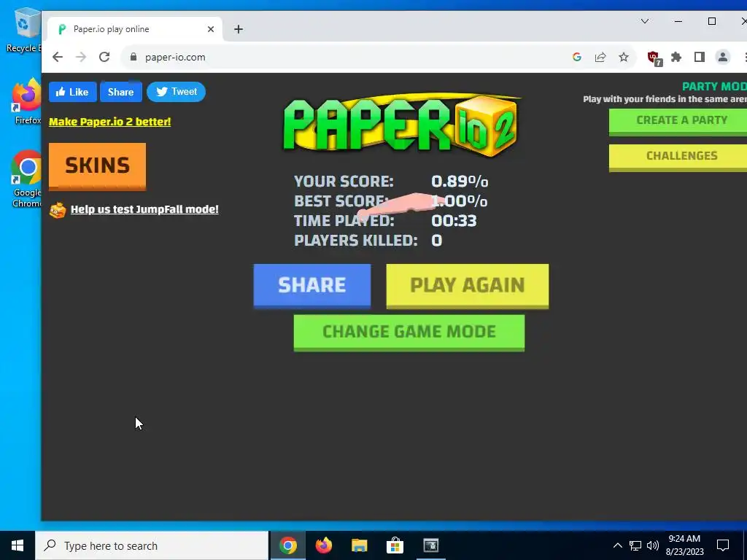Click the Chrome taskbar icon
Viewport: 747px width, 560px height.
[x=288, y=545]
